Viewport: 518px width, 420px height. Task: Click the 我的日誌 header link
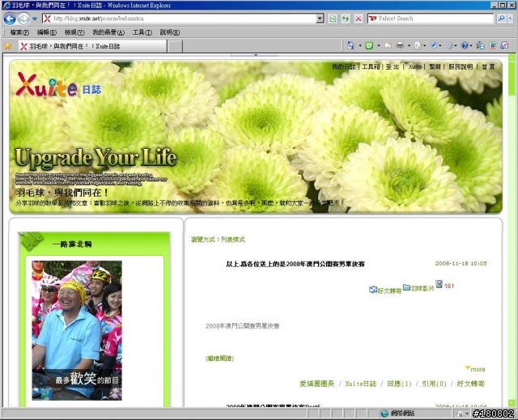[343, 67]
